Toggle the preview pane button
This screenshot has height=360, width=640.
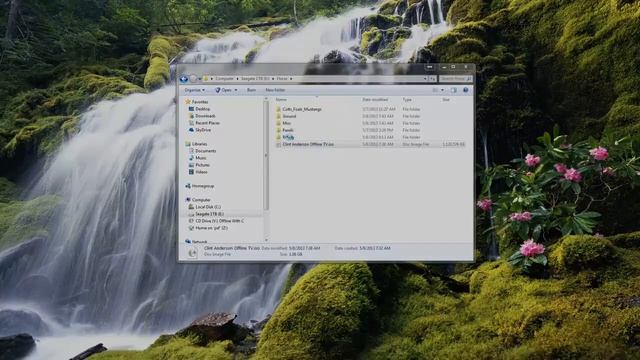(453, 90)
